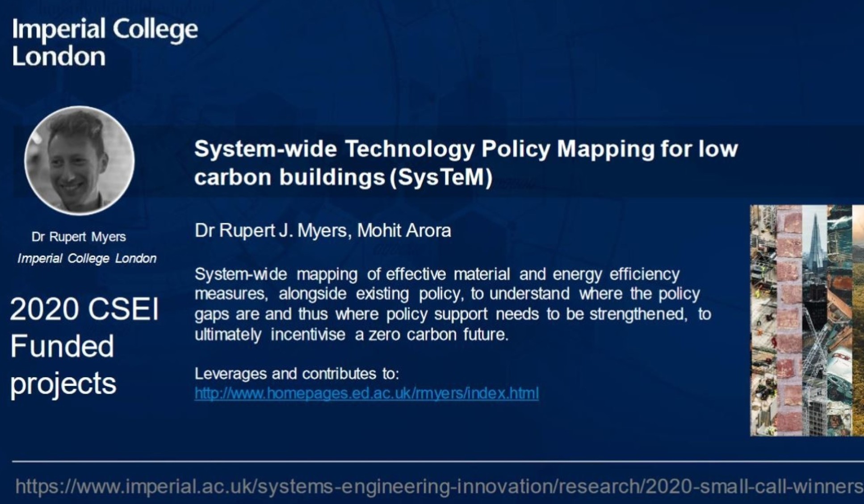
Task: Click the 'Mohit Arora' author name
Action: click(404, 231)
